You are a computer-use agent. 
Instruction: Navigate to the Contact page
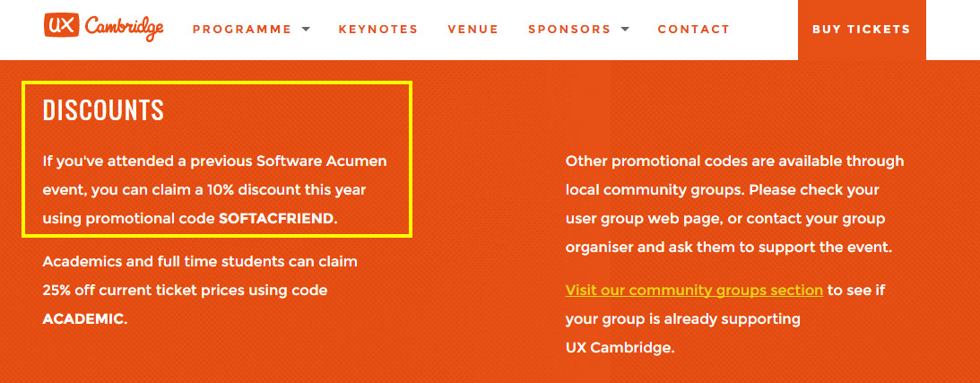click(x=694, y=30)
